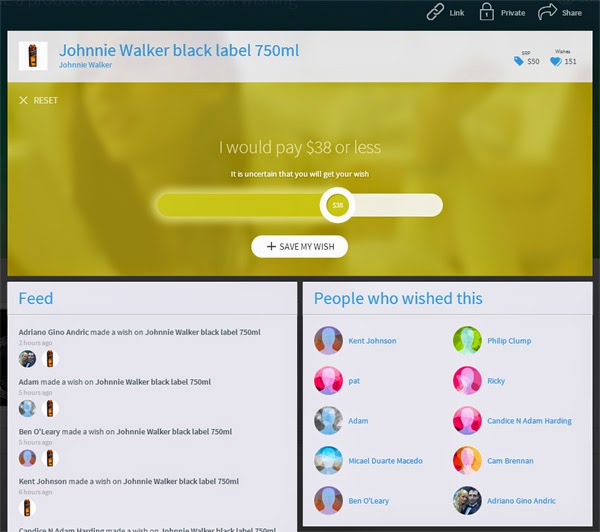Open Candice N Adam Harding profile link
The height and width of the screenshot is (532, 600).
pos(530,421)
